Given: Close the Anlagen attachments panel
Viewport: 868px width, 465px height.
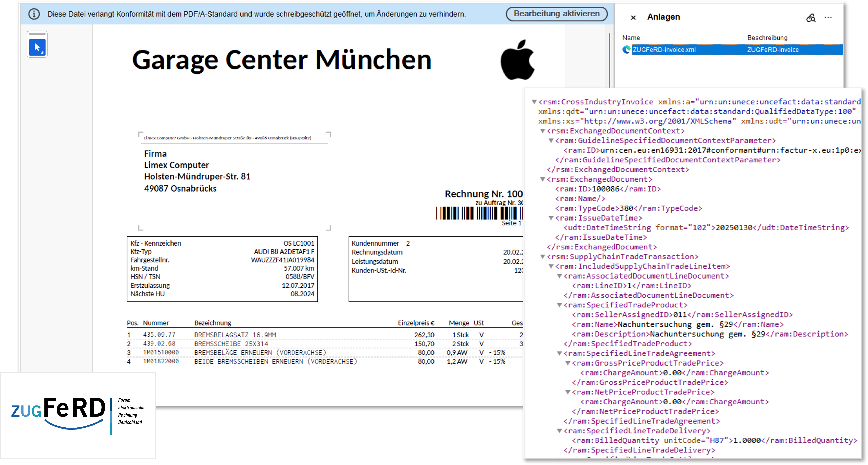Looking at the screenshot, I should [633, 17].
